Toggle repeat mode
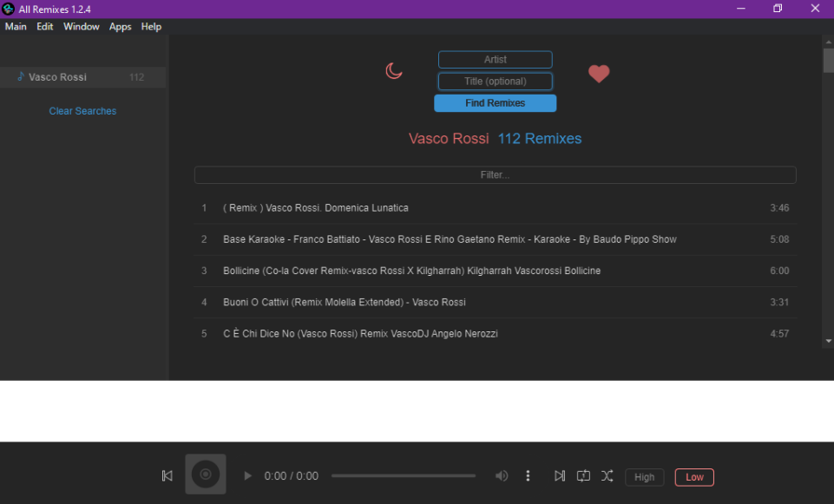Screen dimensions: 834x504 [x=583, y=476]
